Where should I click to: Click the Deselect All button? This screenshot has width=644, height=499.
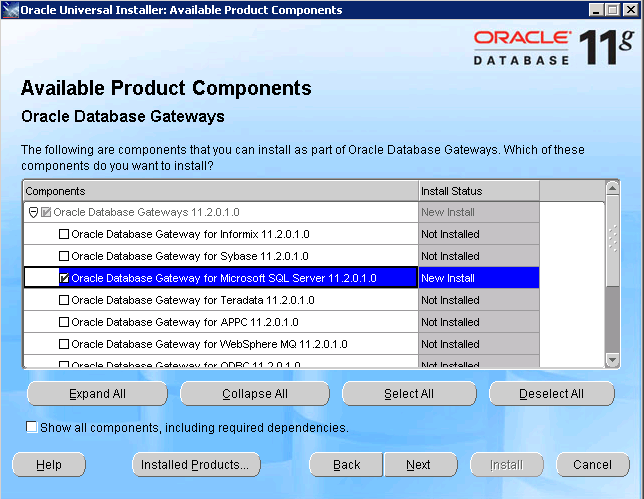point(552,393)
